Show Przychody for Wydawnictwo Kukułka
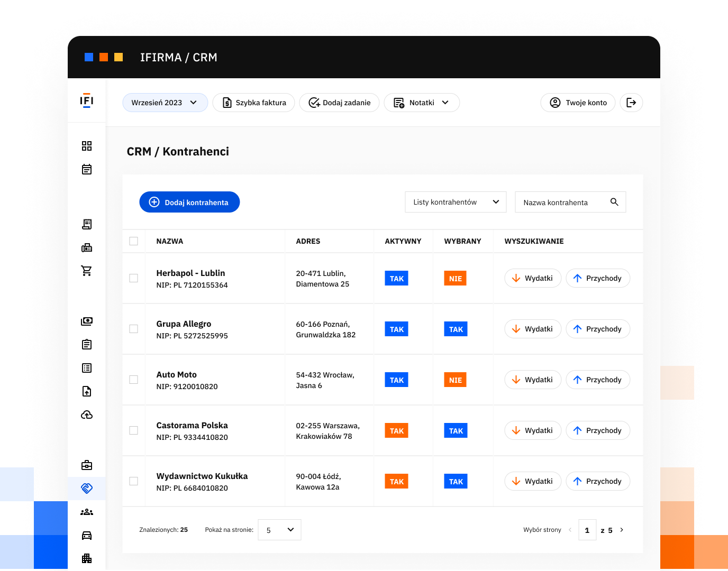Viewport: 728px width, 571px height. tap(598, 481)
